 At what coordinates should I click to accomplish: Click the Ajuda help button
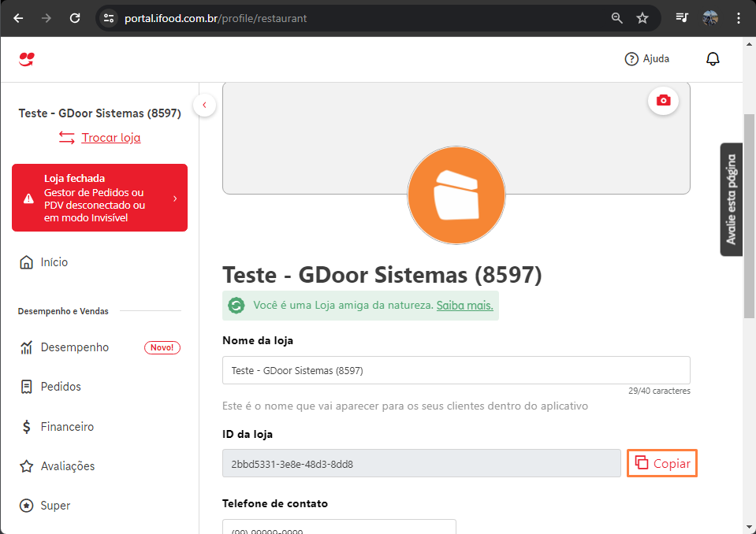point(646,59)
